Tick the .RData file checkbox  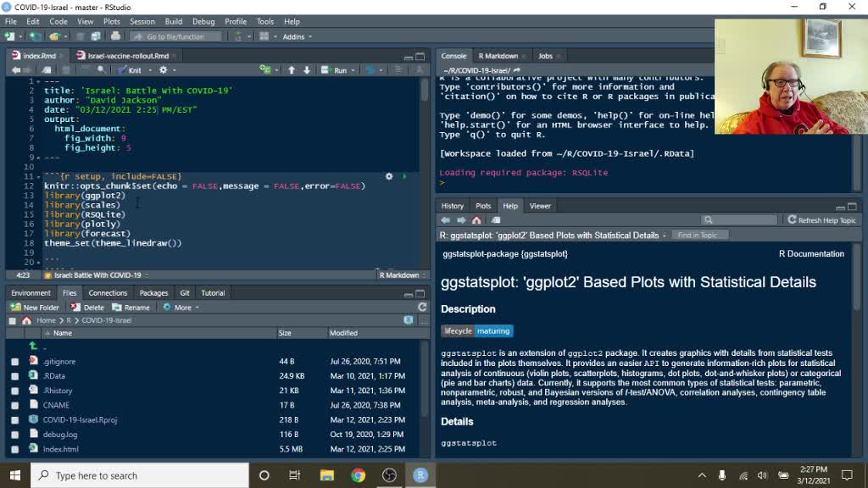[15, 376]
